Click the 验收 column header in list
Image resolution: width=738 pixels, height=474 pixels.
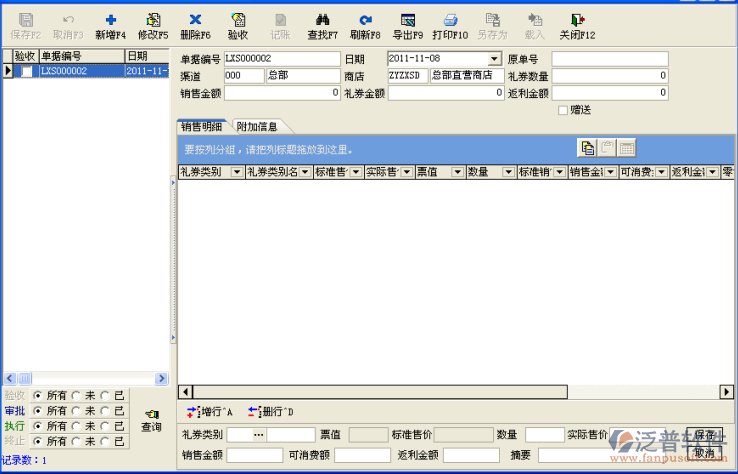pos(25,56)
